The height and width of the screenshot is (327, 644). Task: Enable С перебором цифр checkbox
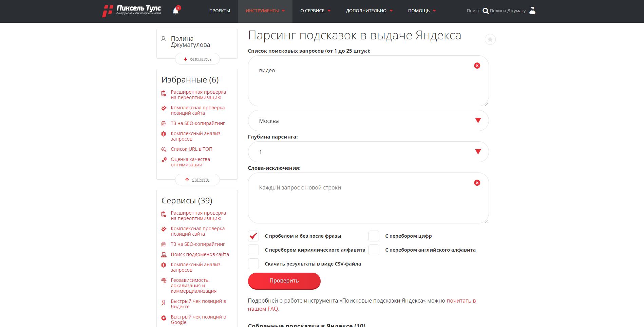click(374, 236)
